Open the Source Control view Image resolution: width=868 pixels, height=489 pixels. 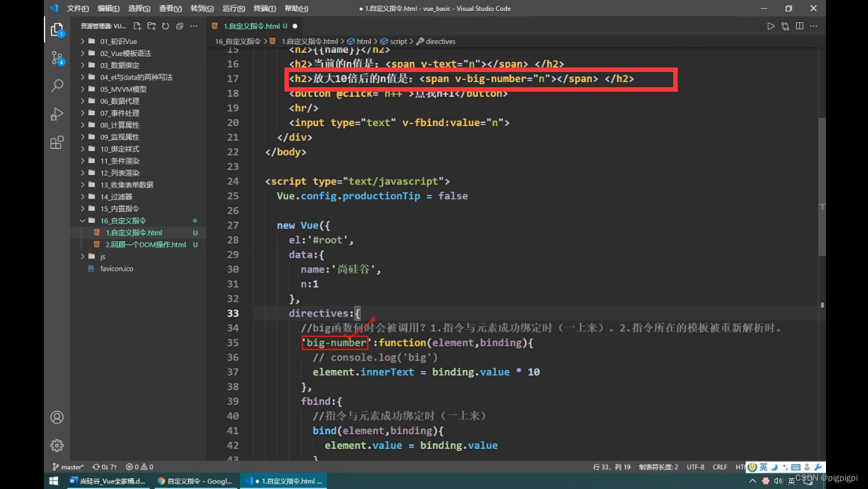(57, 58)
